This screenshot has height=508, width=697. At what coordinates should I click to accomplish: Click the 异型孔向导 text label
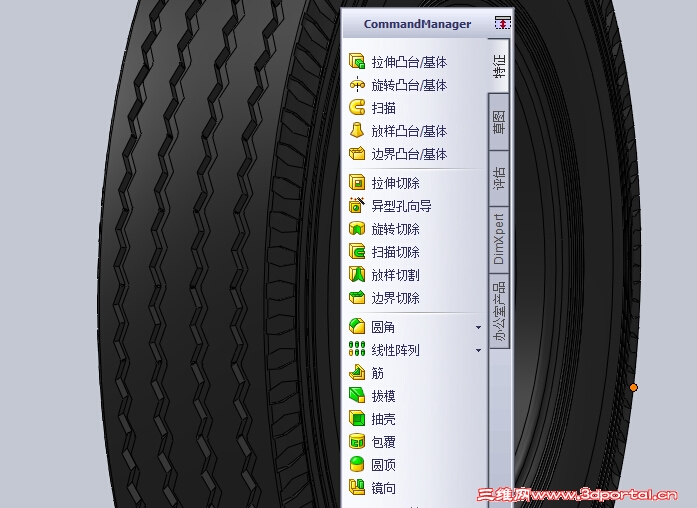(401, 206)
